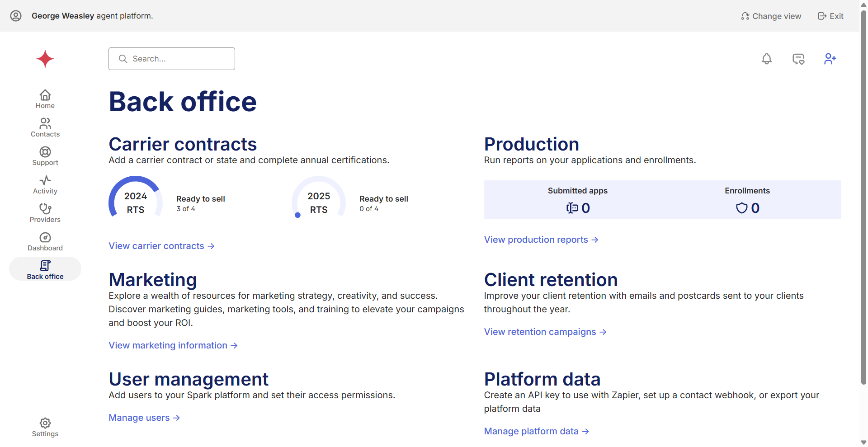Go to Providers in sidebar
Image resolution: width=868 pixels, height=447 pixels.
(x=45, y=213)
